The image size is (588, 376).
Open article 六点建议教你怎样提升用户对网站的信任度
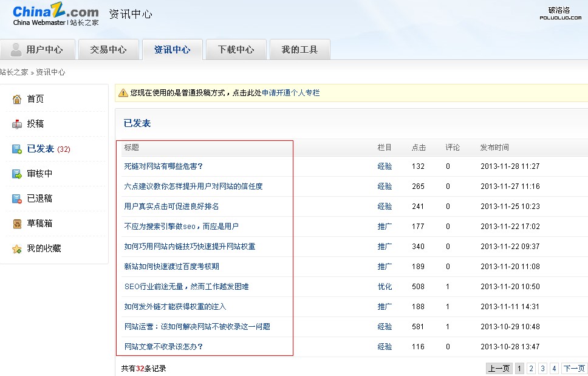pyautogui.click(x=194, y=186)
